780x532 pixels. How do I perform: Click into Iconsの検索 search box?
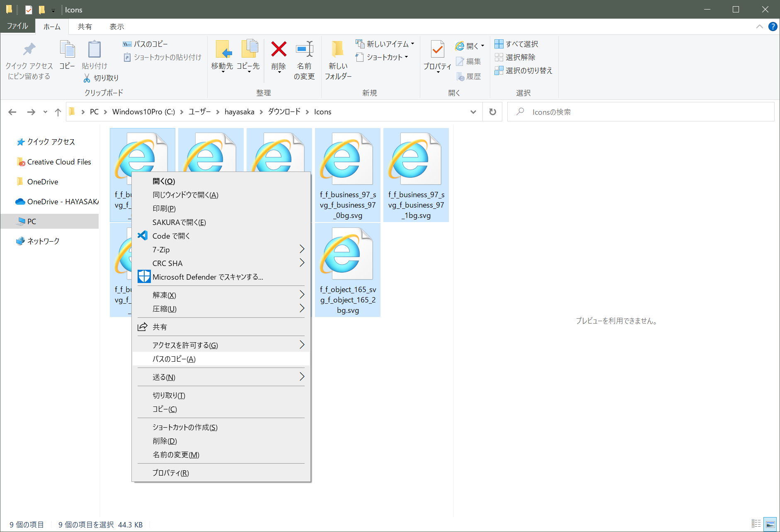[x=641, y=112]
